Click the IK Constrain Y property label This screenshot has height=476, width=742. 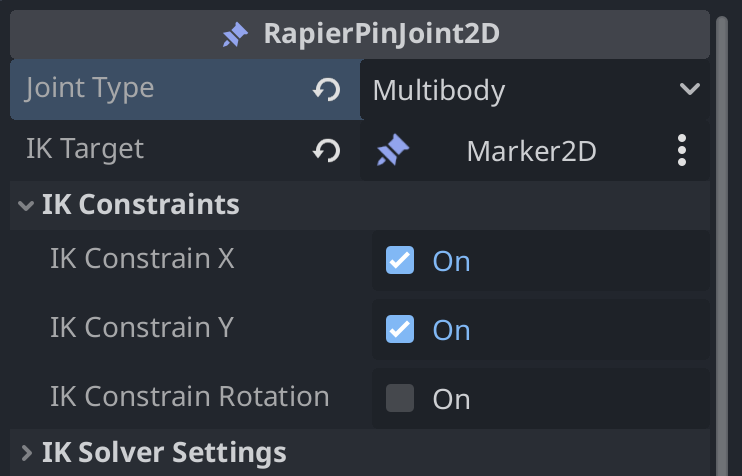click(x=142, y=327)
